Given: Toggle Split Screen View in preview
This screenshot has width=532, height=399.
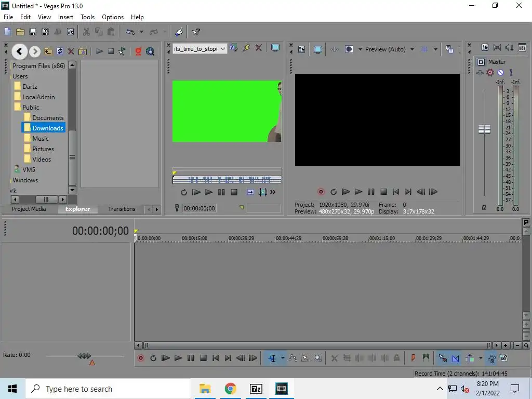Looking at the screenshot, I should point(349,49).
